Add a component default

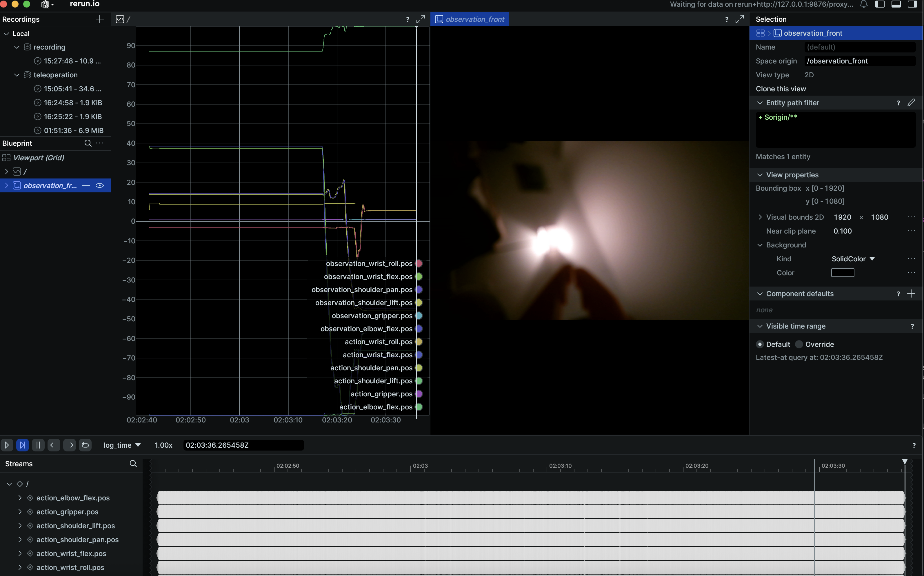pyautogui.click(x=911, y=293)
